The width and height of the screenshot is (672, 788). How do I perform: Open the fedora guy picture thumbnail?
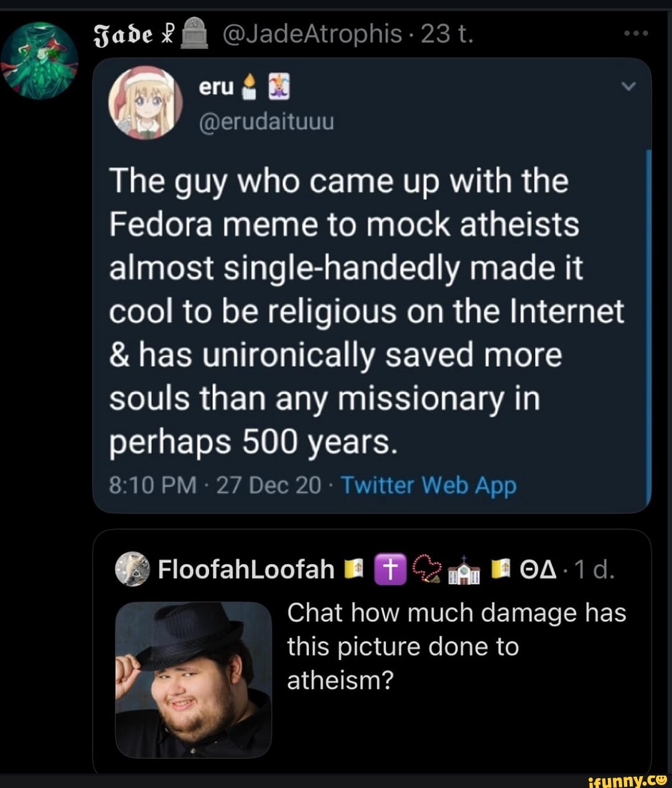coord(194,679)
